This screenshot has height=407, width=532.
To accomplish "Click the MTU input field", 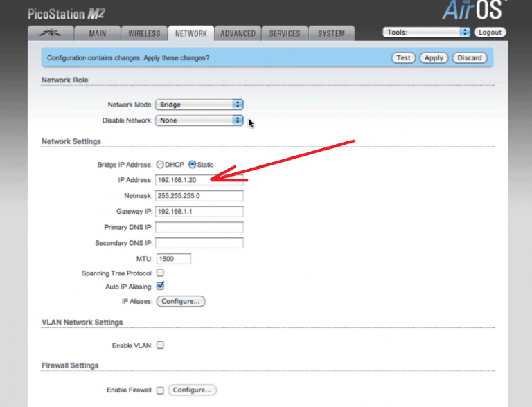I will (174, 259).
